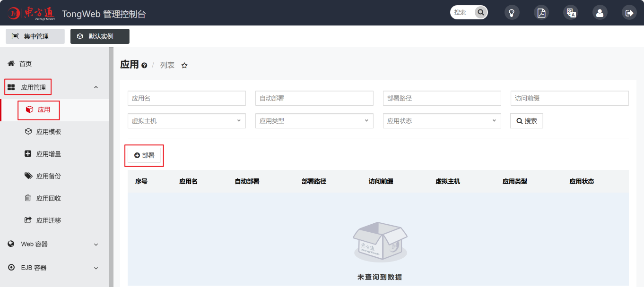
Task: Click the magnifier icon in top search box
Action: point(480,12)
